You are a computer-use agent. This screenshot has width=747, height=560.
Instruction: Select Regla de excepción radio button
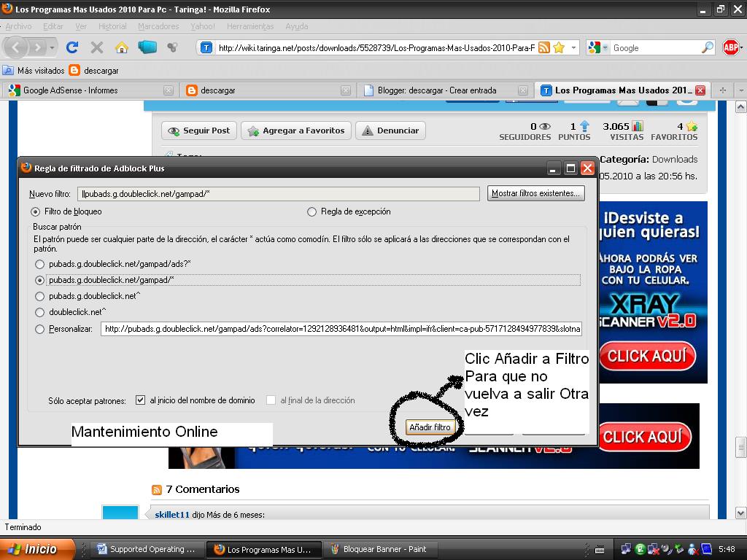(x=311, y=212)
